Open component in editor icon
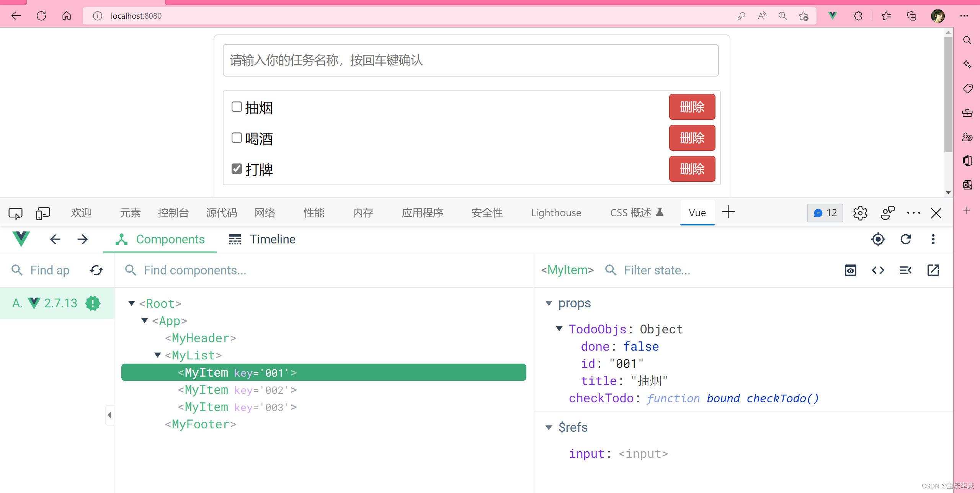 933,270
